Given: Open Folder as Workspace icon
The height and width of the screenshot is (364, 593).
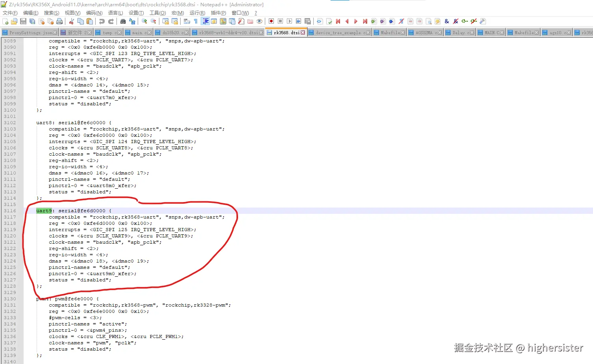Looking at the screenshot, I should click(x=250, y=21).
